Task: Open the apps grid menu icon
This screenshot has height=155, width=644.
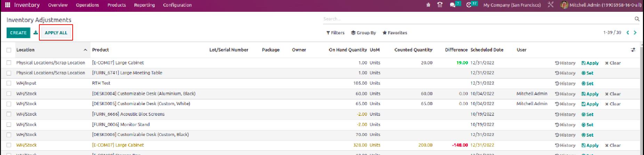Action: pyautogui.click(x=8, y=5)
